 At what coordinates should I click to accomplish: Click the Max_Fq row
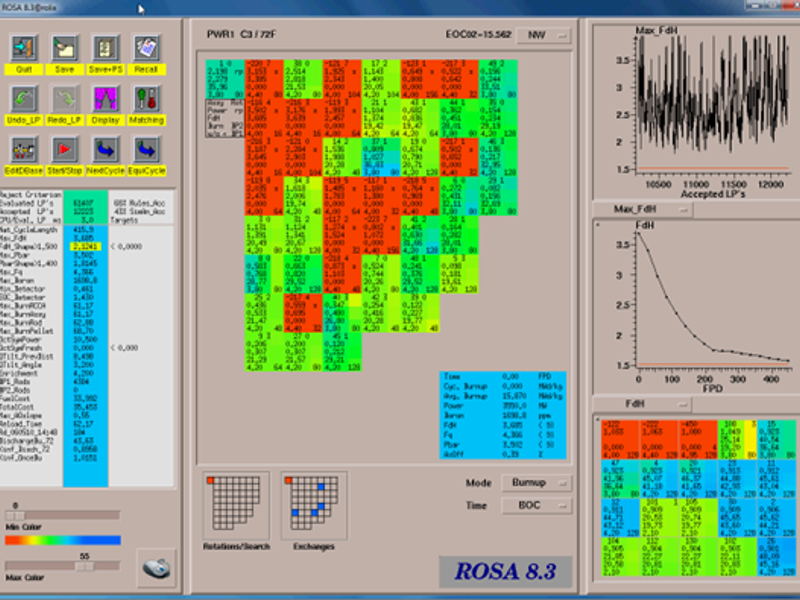click(87, 272)
